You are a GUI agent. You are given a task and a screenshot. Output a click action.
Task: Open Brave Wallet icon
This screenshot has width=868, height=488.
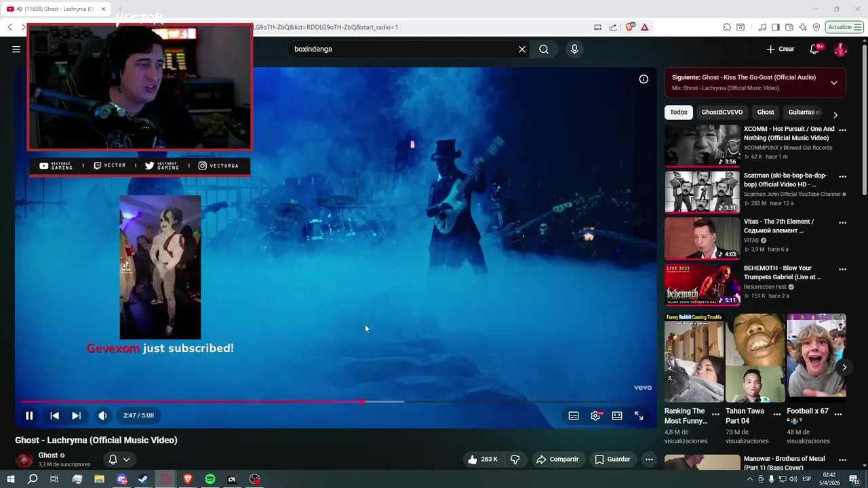coord(789,27)
